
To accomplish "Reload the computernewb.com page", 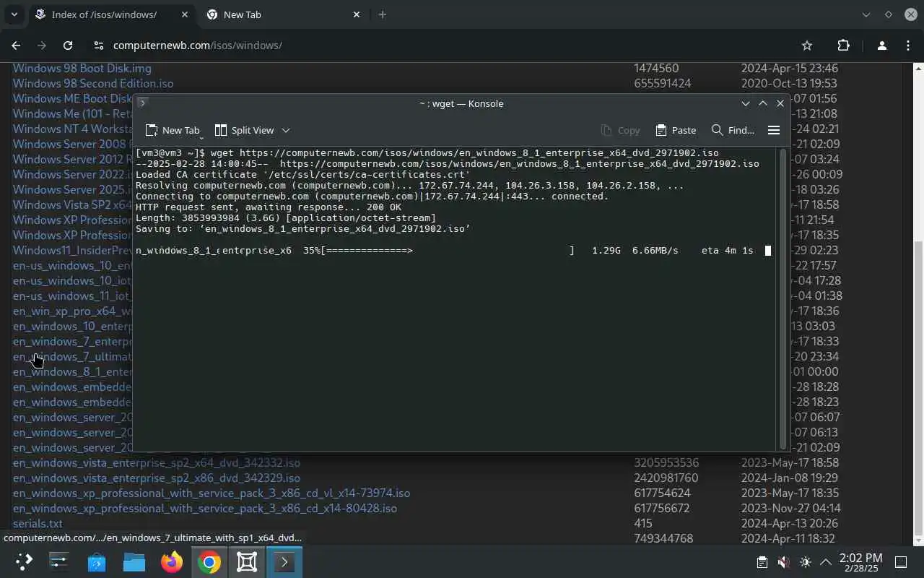I will (68, 45).
